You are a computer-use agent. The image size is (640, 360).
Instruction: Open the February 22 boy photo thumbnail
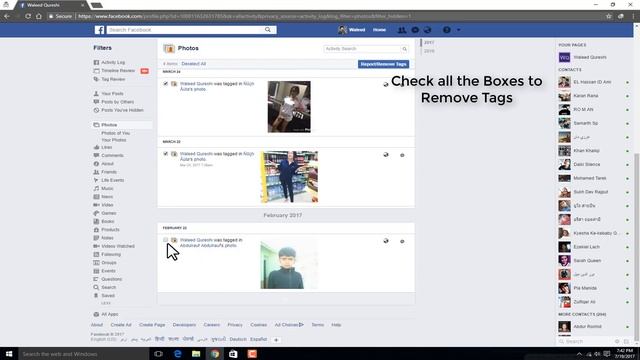289,264
